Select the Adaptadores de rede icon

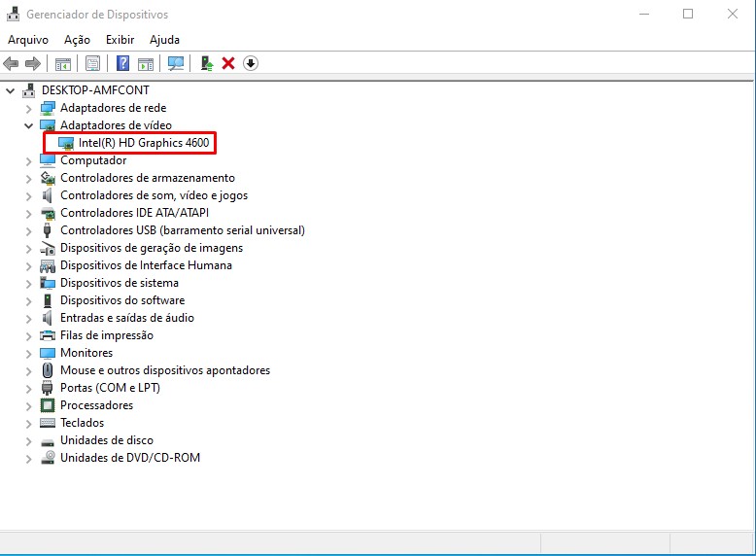[x=48, y=108]
